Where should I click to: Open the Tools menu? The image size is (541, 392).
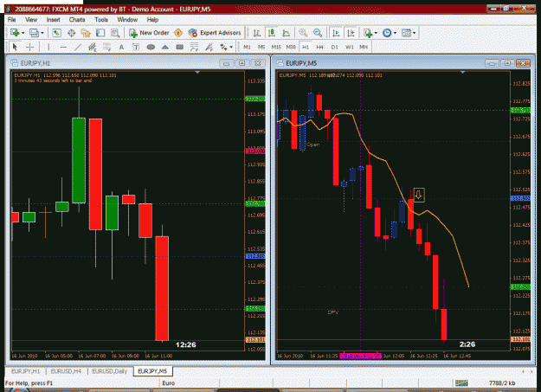[101, 20]
